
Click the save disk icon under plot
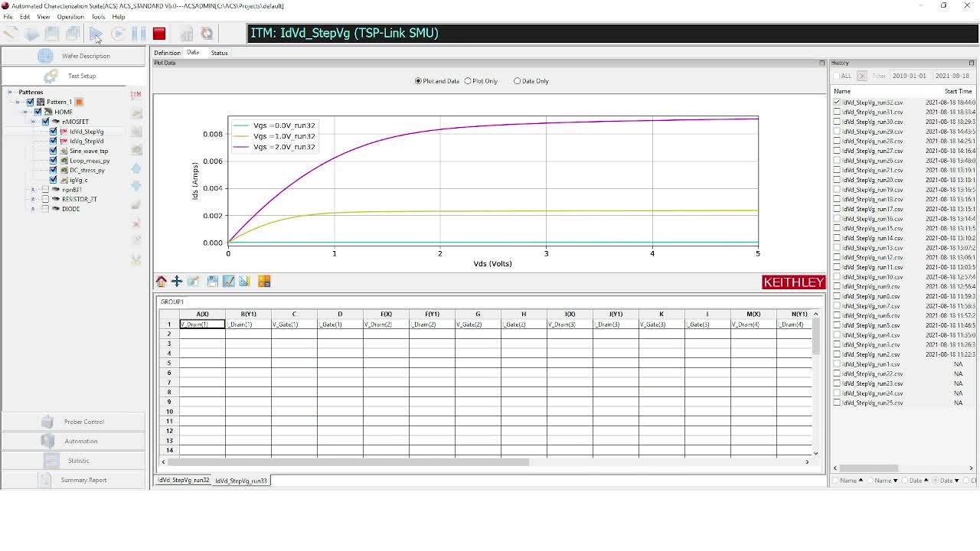pyautogui.click(x=212, y=282)
